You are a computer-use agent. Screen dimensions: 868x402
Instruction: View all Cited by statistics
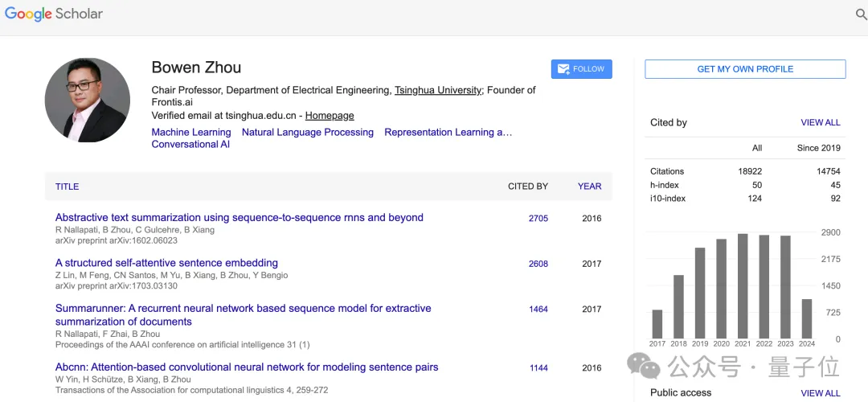tap(821, 123)
